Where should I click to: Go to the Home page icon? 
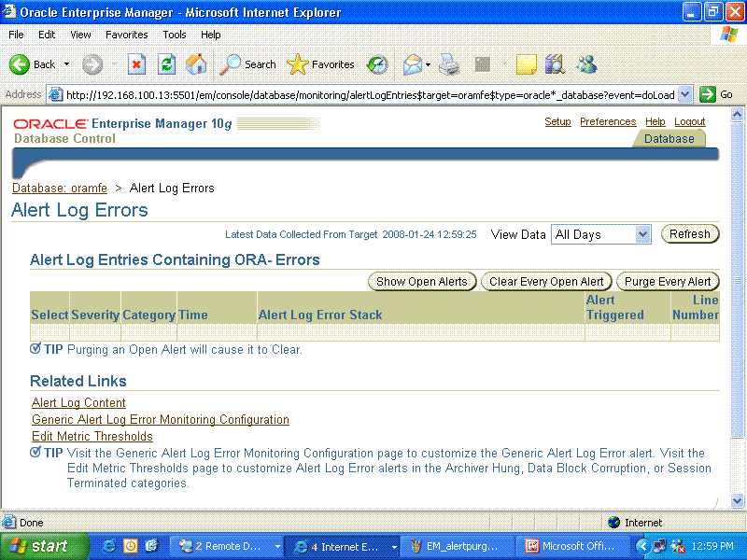pos(196,64)
